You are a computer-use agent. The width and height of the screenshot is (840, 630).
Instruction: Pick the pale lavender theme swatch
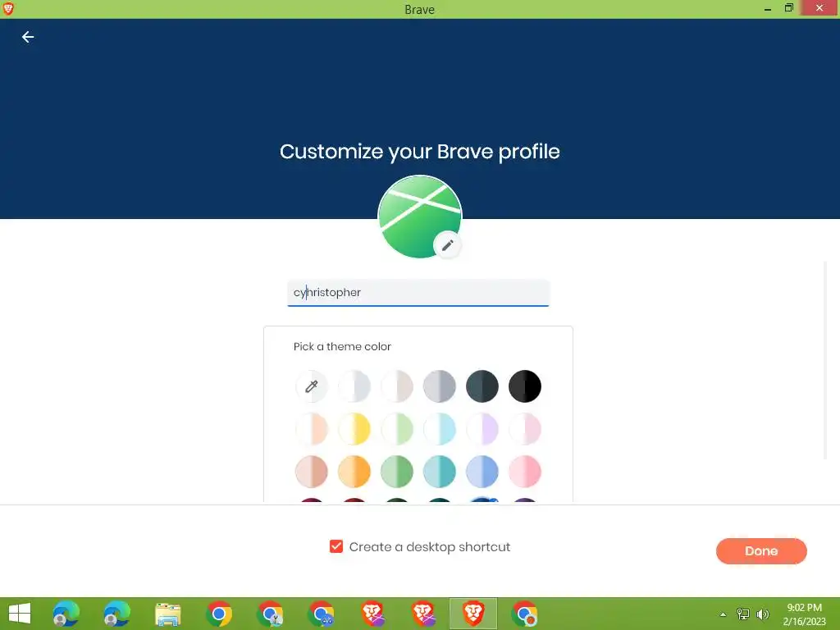pyautogui.click(x=482, y=429)
